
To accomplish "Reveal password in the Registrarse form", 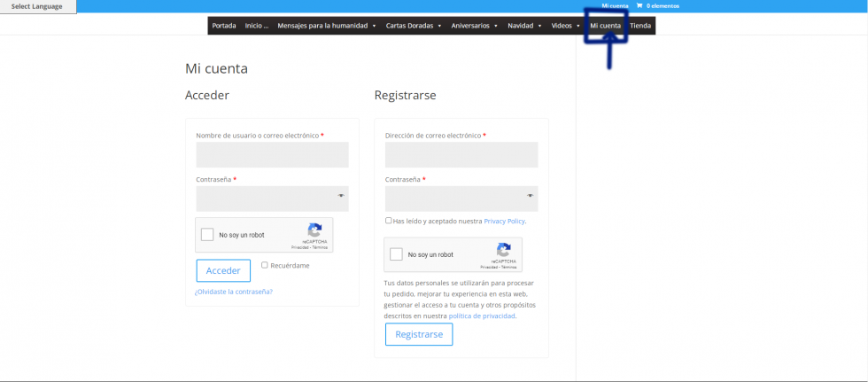I will [x=530, y=196].
